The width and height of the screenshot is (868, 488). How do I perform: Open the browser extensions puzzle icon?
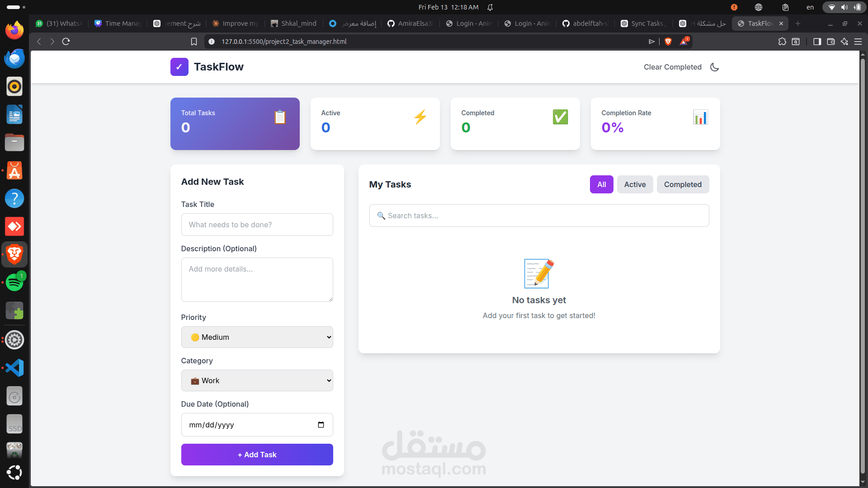pyautogui.click(x=783, y=41)
